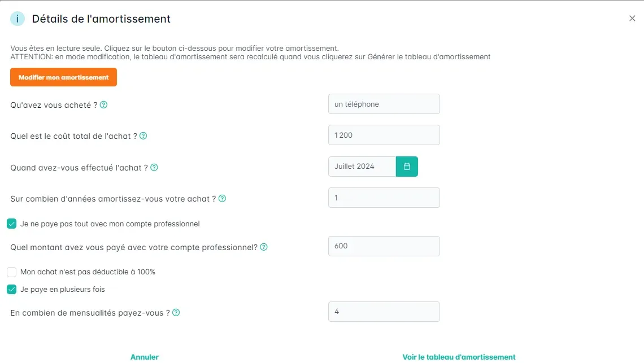The width and height of the screenshot is (644, 363).
Task: Click the help icon next to amortization years question
Action: (222, 199)
